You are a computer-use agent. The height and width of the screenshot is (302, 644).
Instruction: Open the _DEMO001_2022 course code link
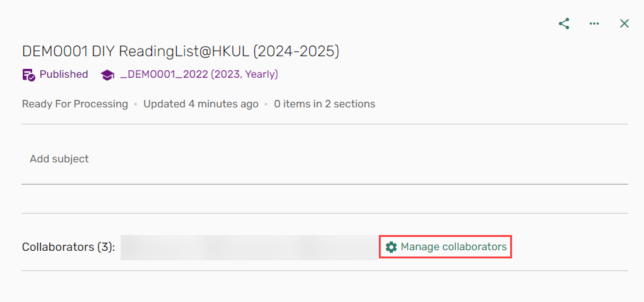[164, 75]
